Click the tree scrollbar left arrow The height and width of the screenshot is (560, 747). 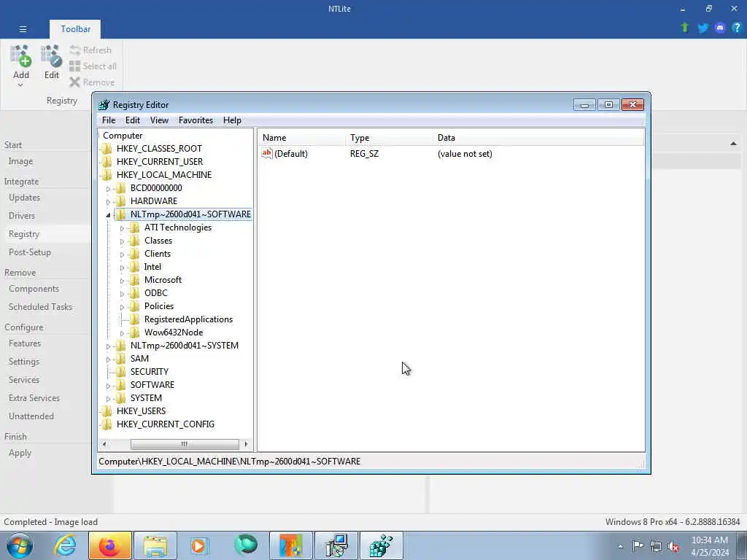[x=104, y=444]
